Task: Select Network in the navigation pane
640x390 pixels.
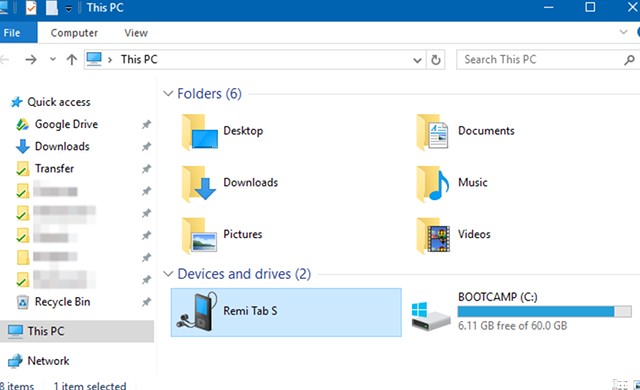Action: (x=48, y=361)
